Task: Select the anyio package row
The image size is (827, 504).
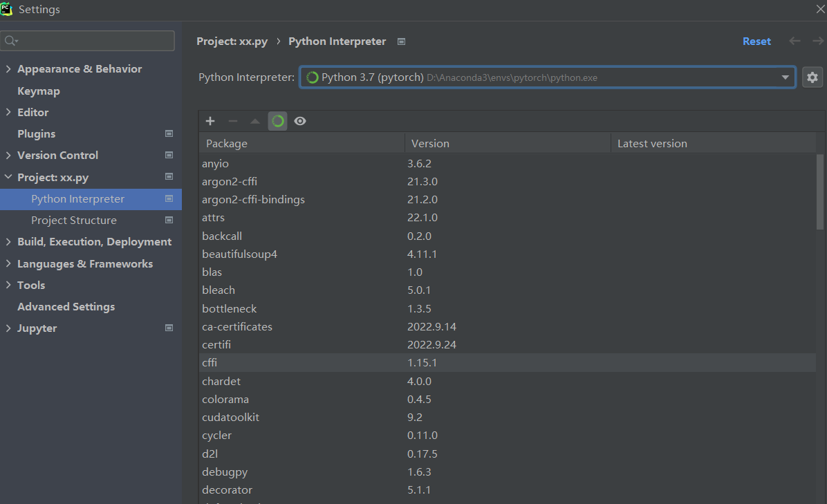Action: click(508, 163)
